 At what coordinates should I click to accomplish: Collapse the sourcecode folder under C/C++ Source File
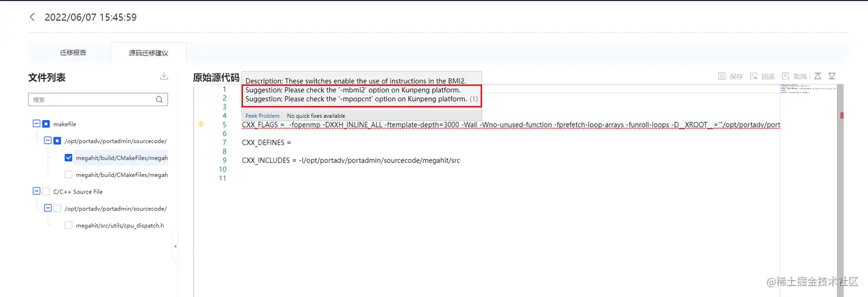click(48, 208)
